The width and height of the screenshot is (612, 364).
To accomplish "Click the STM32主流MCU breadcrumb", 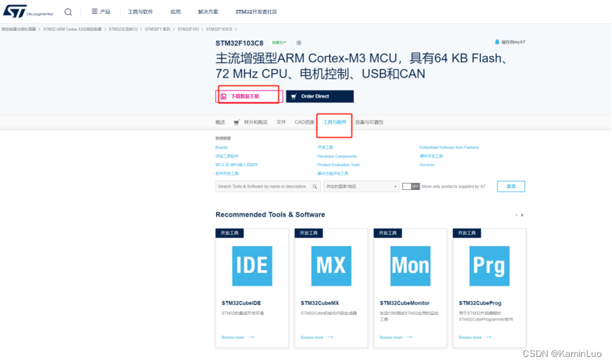I will [123, 29].
